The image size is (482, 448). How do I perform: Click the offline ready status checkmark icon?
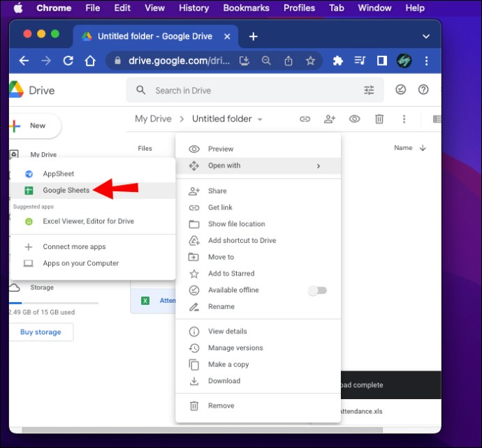(x=400, y=89)
